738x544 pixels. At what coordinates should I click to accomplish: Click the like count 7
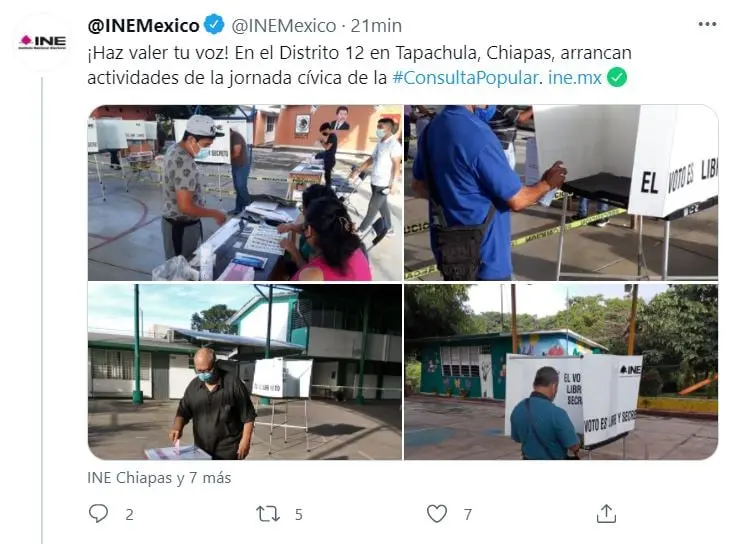tap(467, 514)
